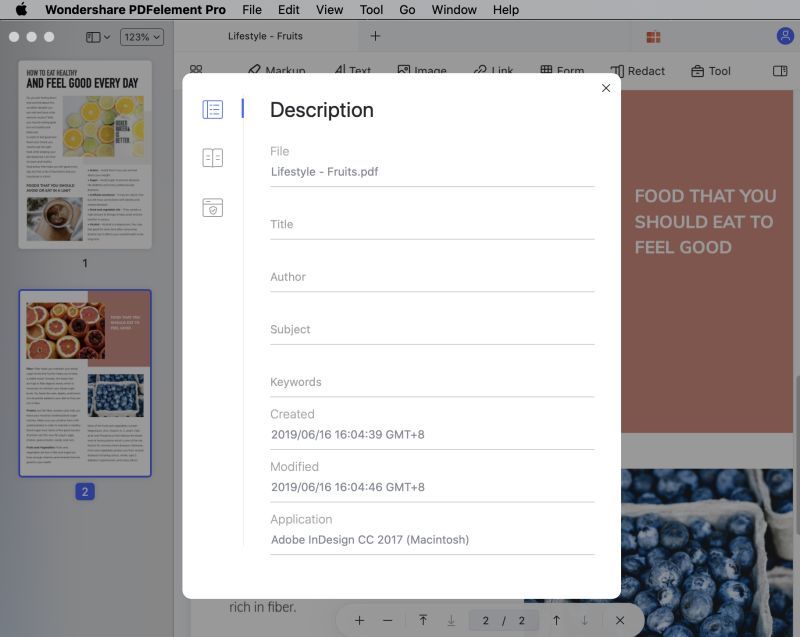The image size is (800, 637).
Task: Open the Security settings in the dialog sidebar
Action: pos(213,207)
